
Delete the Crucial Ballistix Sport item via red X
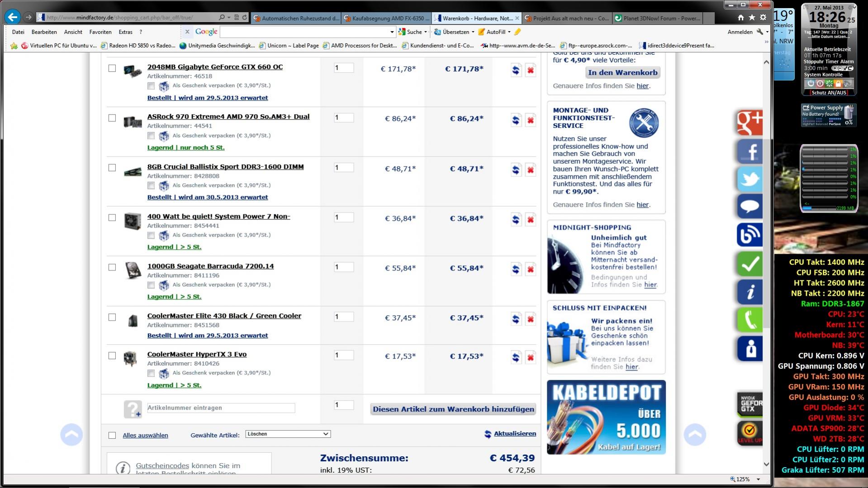pos(530,170)
